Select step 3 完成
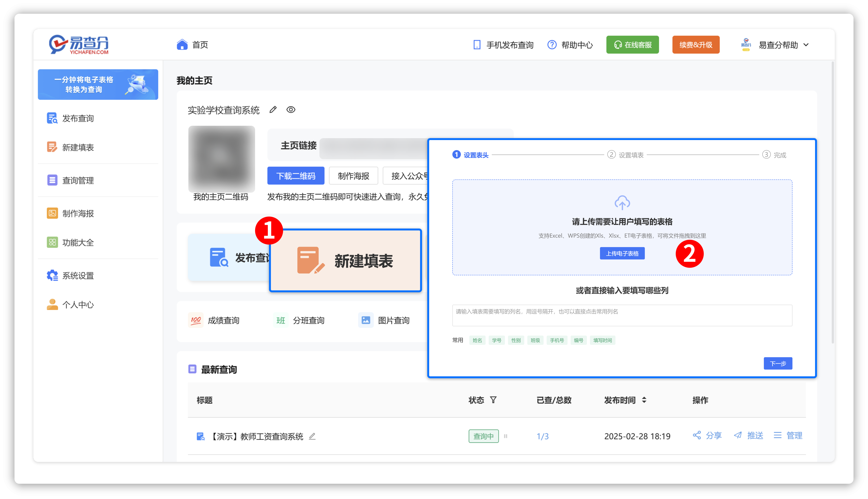Screen dimensions: 868x499 pyautogui.click(x=774, y=155)
